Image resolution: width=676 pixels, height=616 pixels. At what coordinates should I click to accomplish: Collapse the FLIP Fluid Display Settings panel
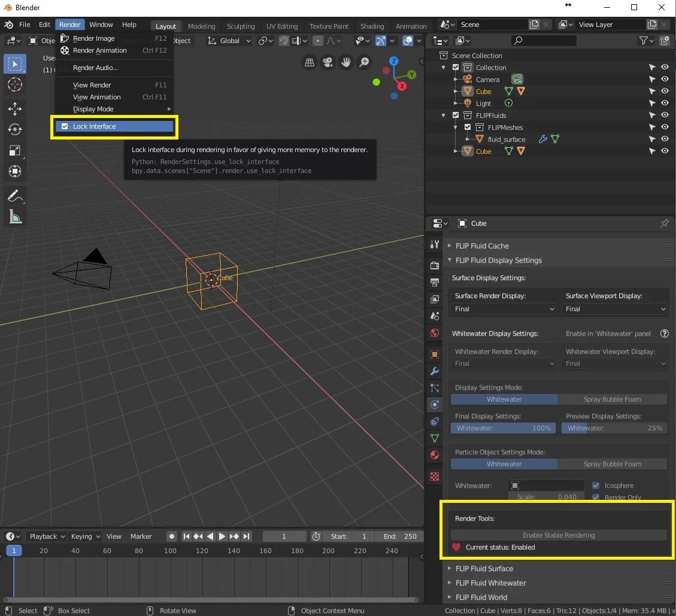498,260
